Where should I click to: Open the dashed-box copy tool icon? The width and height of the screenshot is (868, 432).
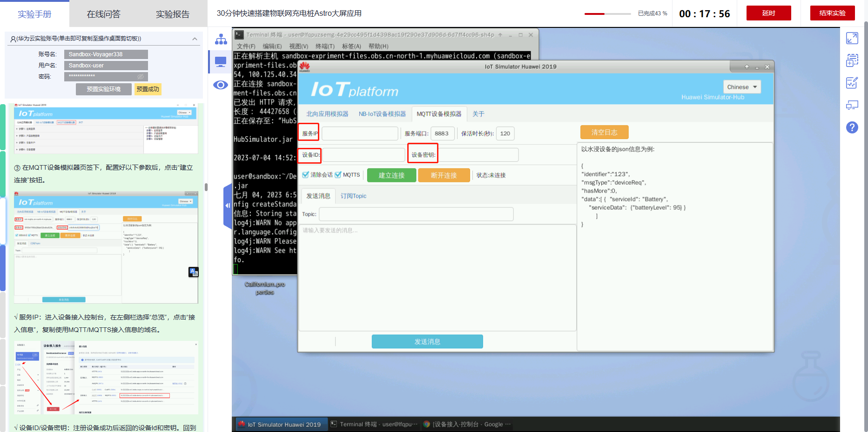tap(852, 60)
